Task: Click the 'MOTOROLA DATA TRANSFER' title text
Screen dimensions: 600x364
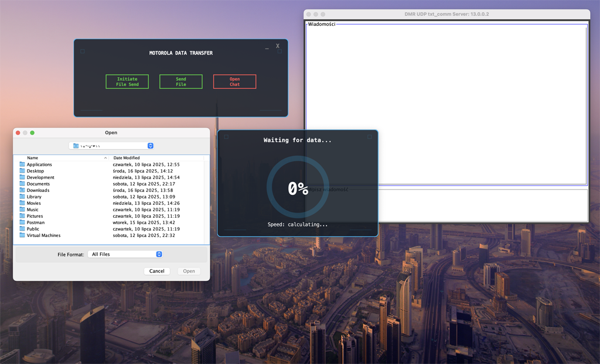Action: coord(181,53)
